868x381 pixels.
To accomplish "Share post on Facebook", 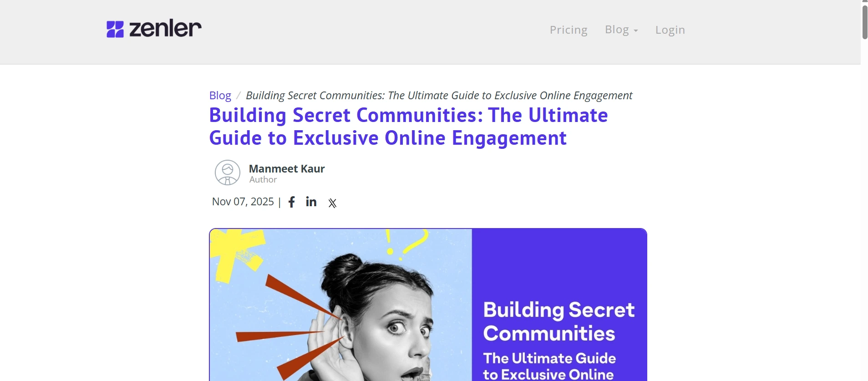I will (x=292, y=202).
